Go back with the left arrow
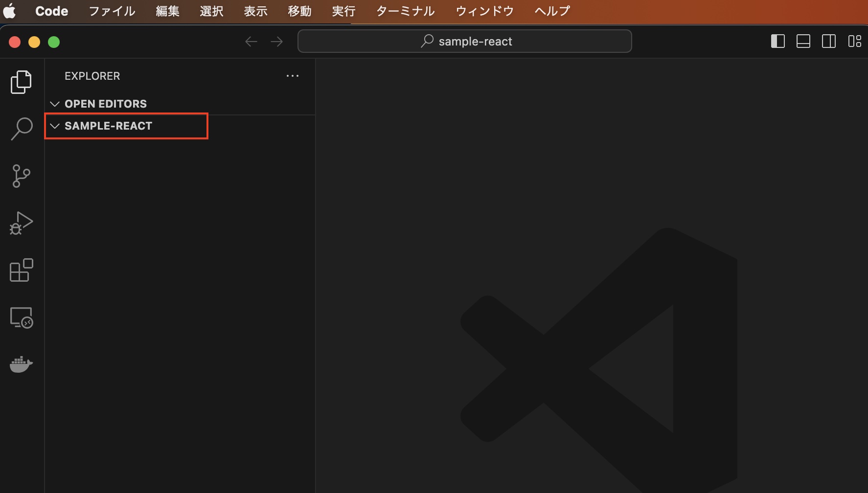 (x=251, y=42)
